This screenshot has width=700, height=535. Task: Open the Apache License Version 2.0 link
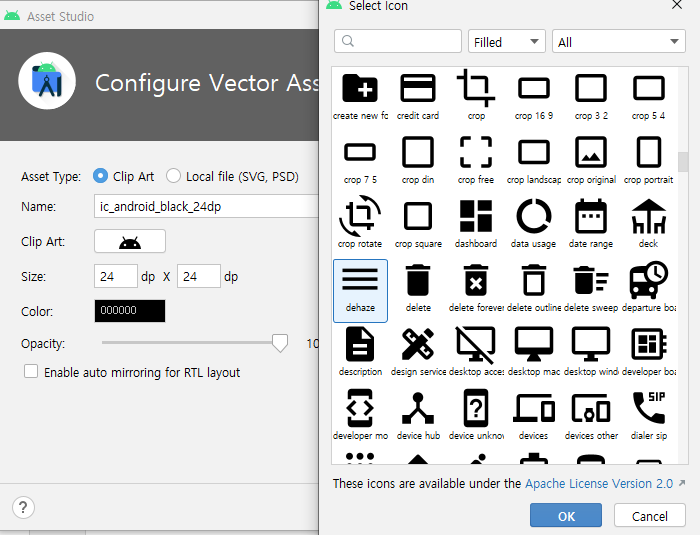click(x=599, y=484)
